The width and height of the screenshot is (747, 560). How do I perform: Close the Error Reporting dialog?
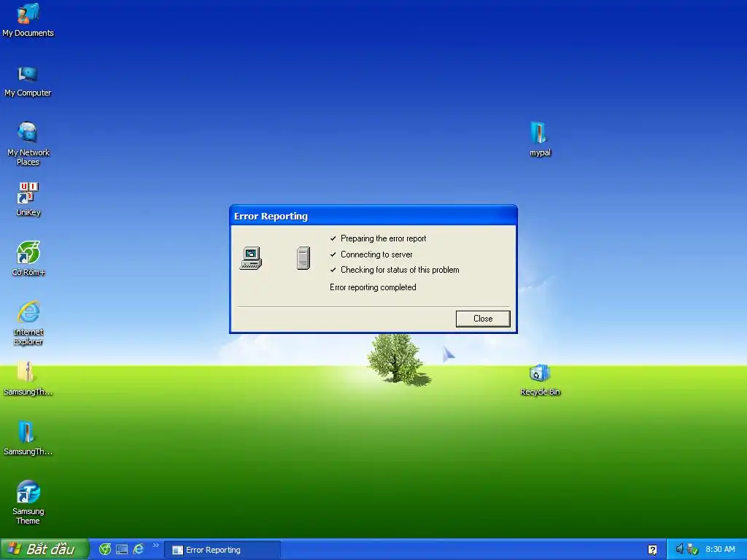[483, 319]
